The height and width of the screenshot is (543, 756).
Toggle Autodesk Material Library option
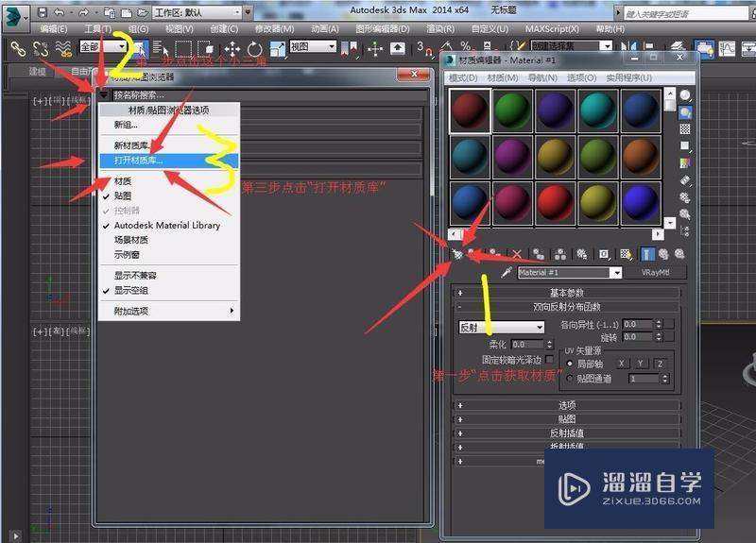[169, 225]
